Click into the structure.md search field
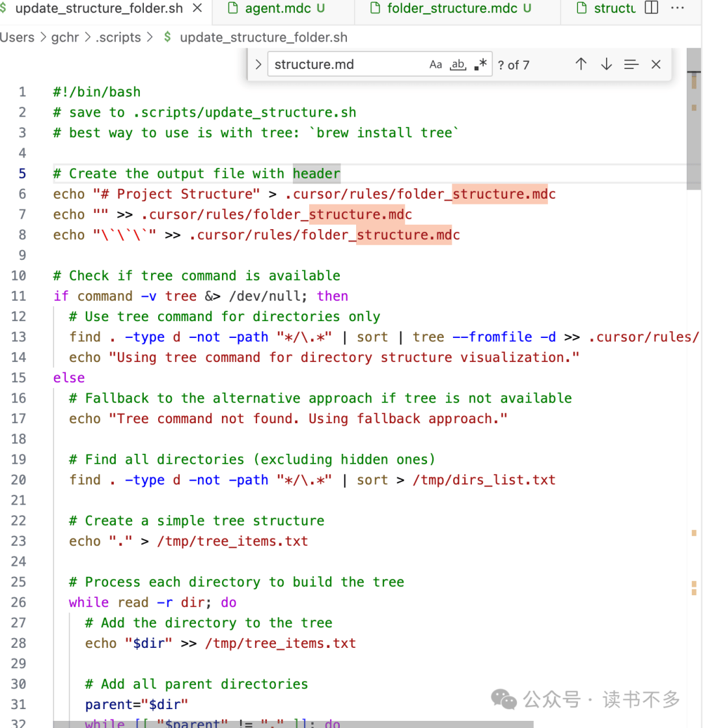Image resolution: width=703 pixels, height=728 pixels. coord(345,64)
